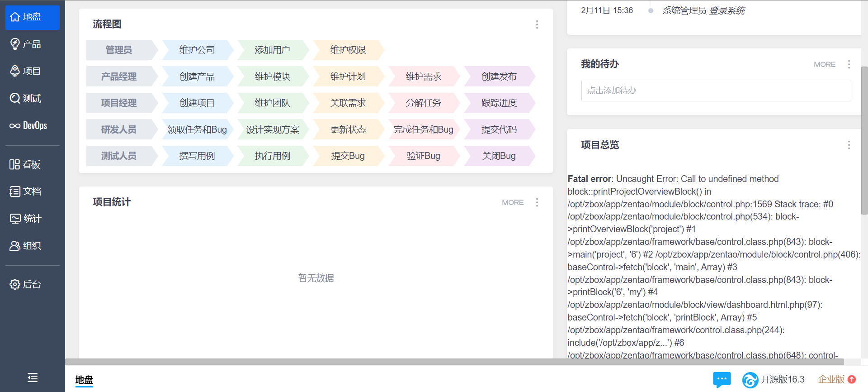Click the 后台 (Admin) gear icon
This screenshot has height=392, width=868.
[x=15, y=284]
